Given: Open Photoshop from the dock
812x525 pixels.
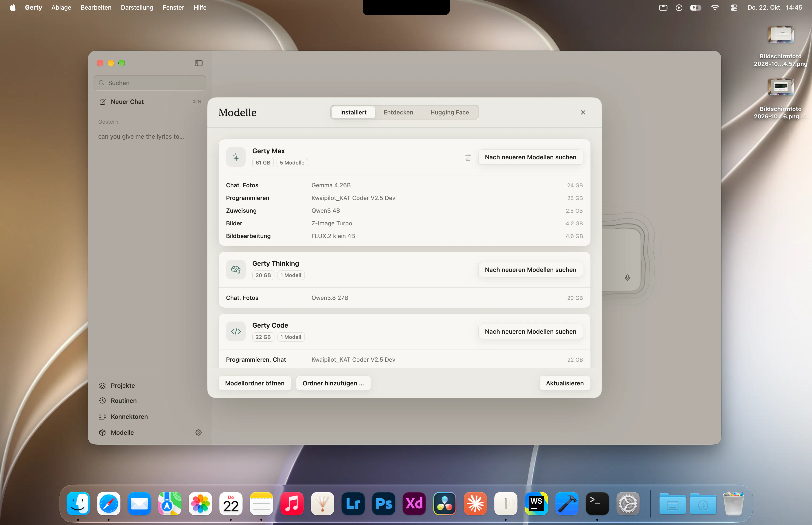Looking at the screenshot, I should pyautogui.click(x=383, y=503).
